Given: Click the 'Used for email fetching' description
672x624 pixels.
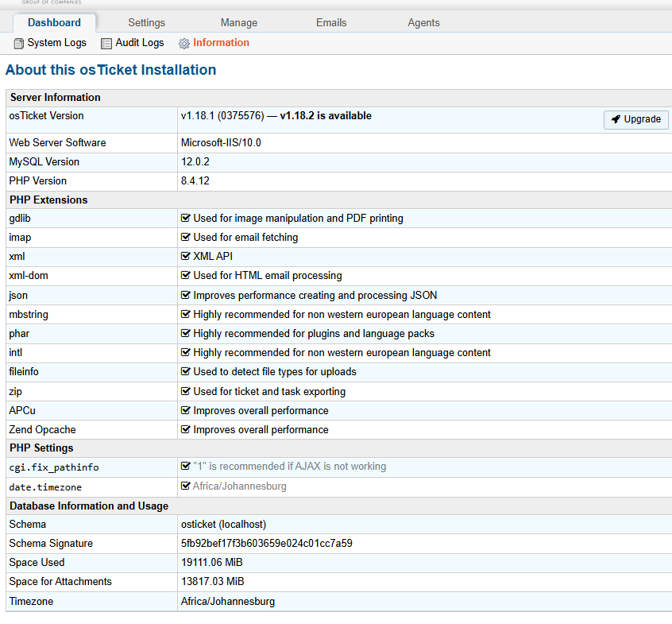Looking at the screenshot, I should (x=245, y=237).
